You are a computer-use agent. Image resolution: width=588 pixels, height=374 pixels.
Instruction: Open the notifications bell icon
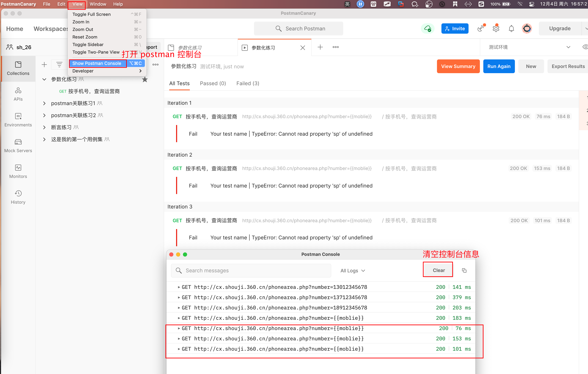tap(511, 29)
